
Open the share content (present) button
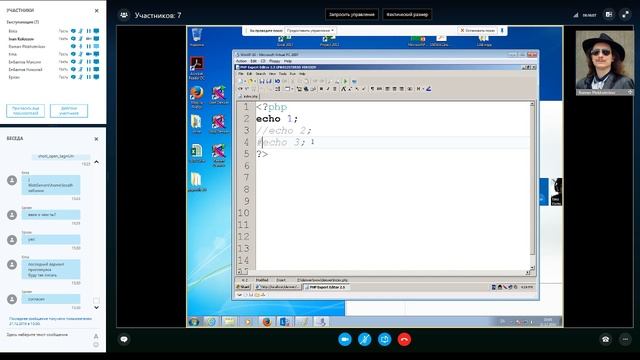click(x=384, y=339)
